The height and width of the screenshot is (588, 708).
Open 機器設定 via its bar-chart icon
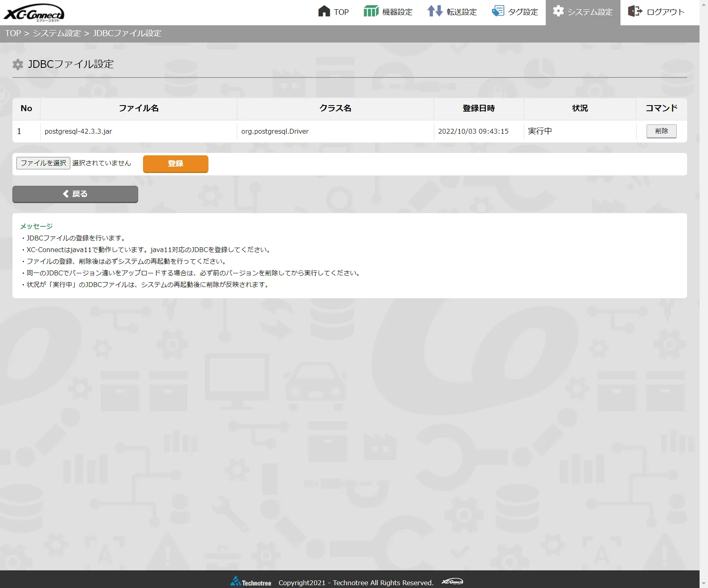tap(370, 11)
